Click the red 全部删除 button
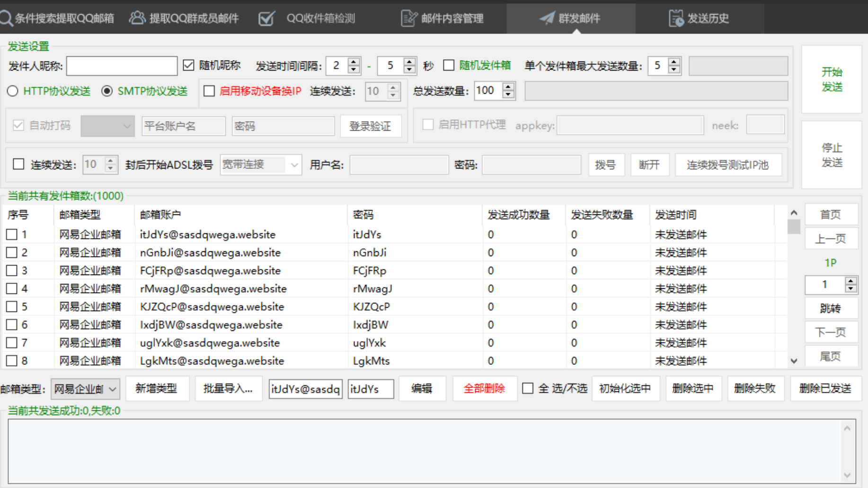Image resolution: width=868 pixels, height=488 pixels. coord(484,389)
